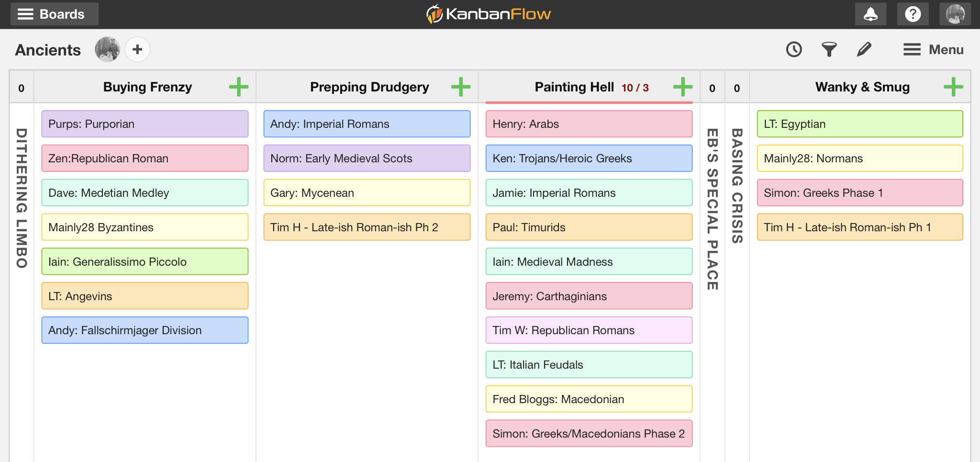The image size is (980, 462).
Task: Add a board member with the plus button
Action: tap(137, 49)
